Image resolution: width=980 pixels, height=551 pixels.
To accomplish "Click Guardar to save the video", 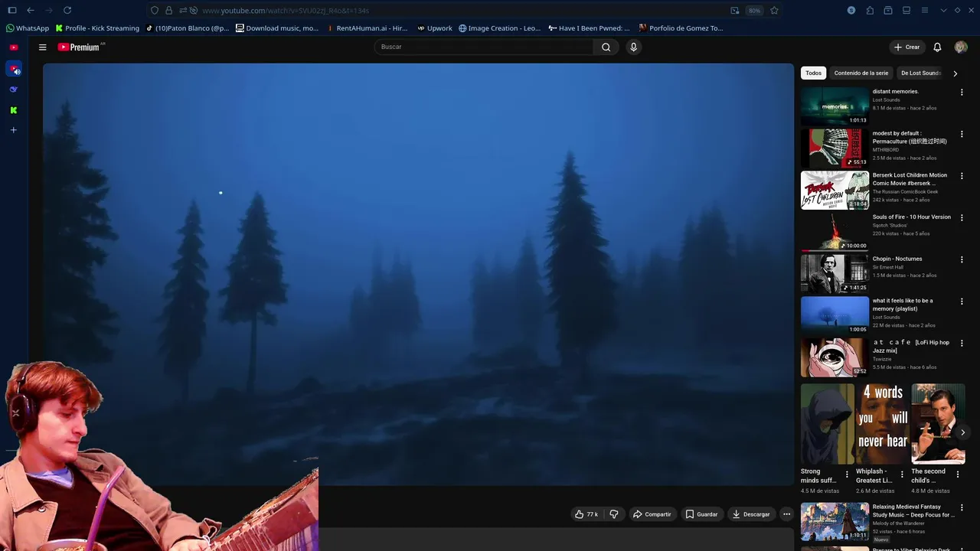I will coord(701,514).
